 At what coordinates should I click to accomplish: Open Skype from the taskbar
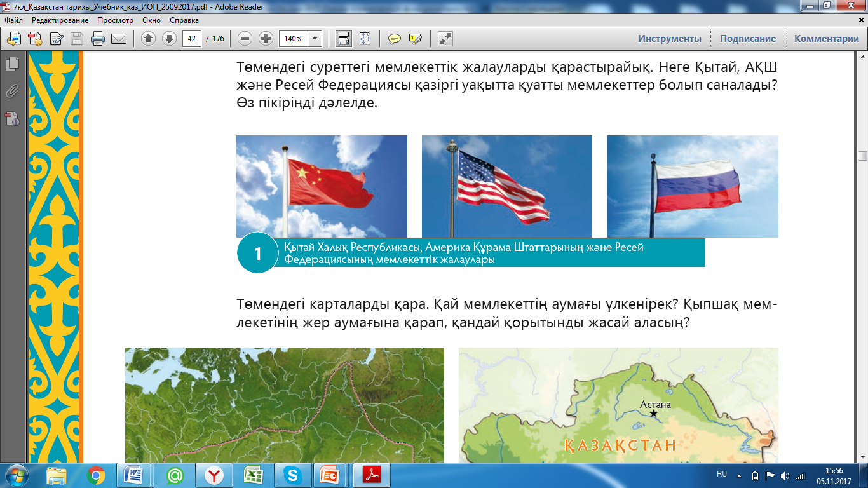pyautogui.click(x=293, y=475)
